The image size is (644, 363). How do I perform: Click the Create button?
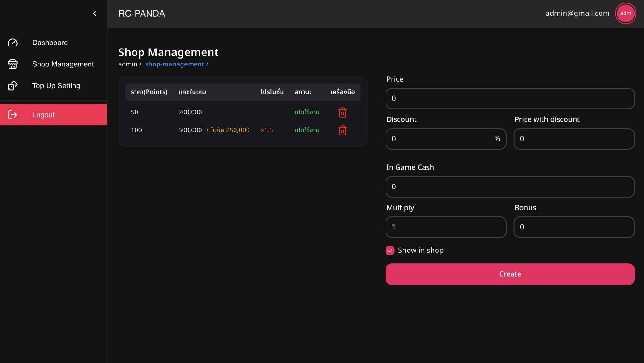pos(510,274)
